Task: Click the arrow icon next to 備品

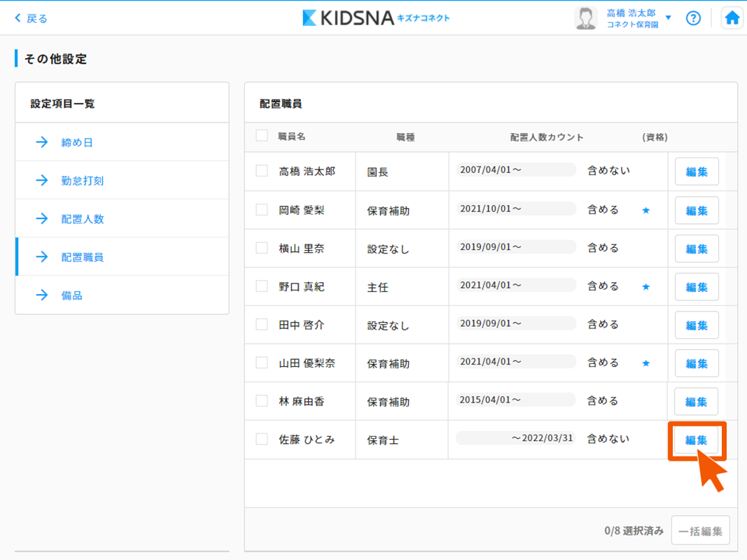Action: pos(42,295)
